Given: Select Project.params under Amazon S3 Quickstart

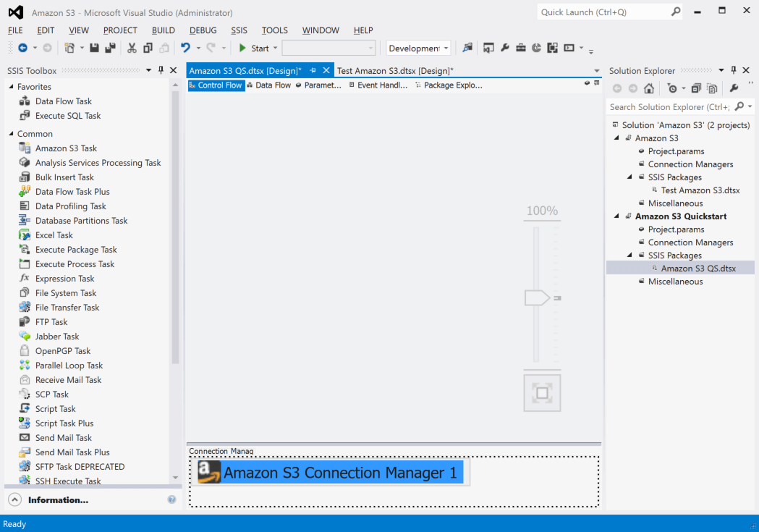Looking at the screenshot, I should [676, 229].
